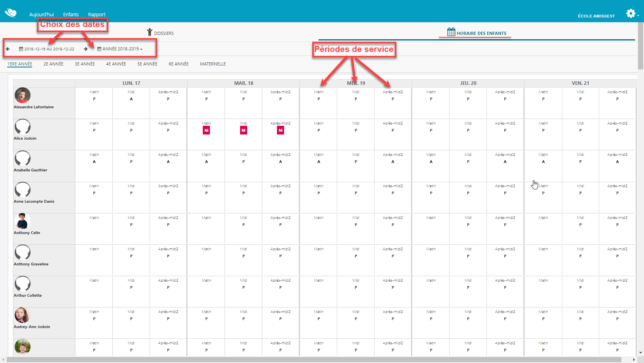Toggle Anabelle Gauthier Friday Après-midi2 A status

[617, 162]
